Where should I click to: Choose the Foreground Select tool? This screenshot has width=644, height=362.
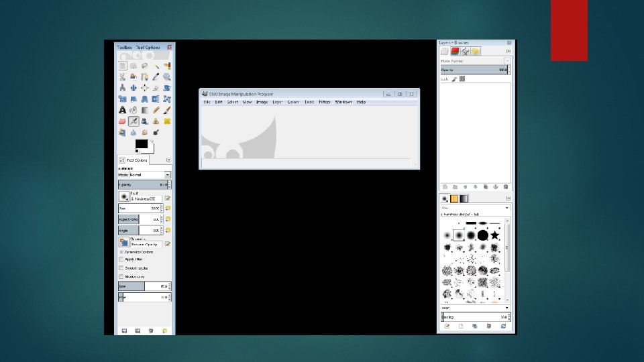[133, 76]
